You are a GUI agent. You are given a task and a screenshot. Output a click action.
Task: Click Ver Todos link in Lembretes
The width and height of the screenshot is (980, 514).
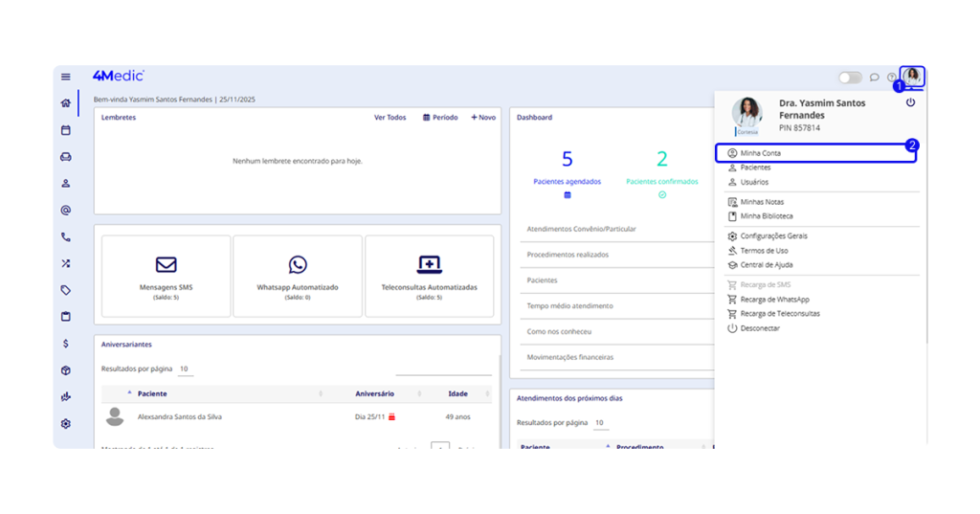coord(390,118)
